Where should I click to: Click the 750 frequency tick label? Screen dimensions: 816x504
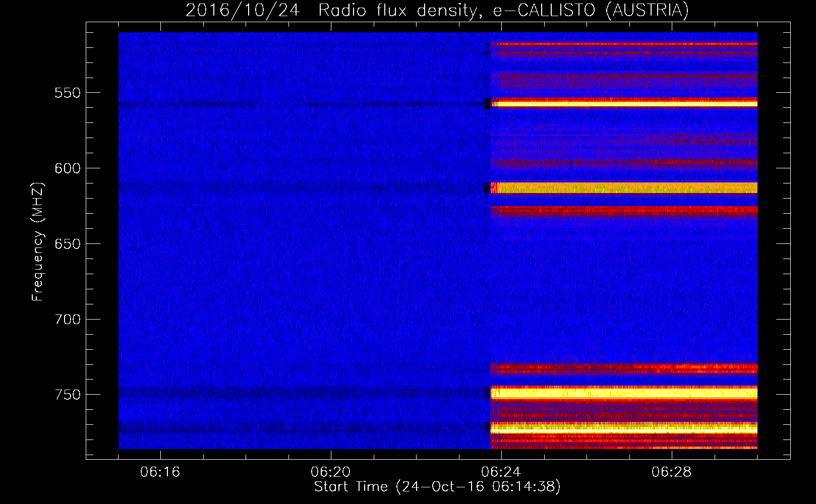[68, 395]
